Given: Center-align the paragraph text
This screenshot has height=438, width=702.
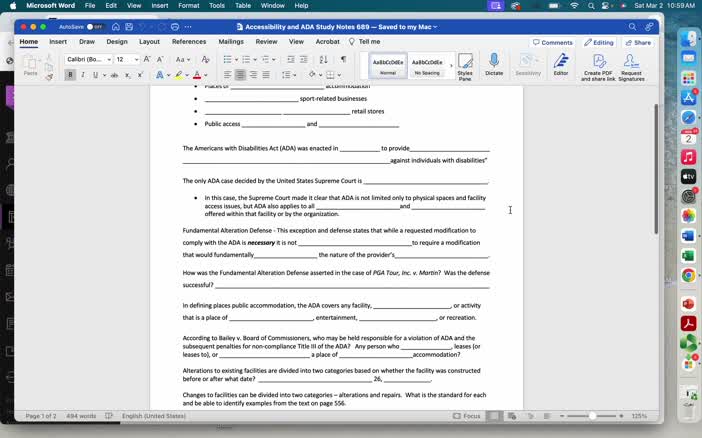Looking at the screenshot, I should (x=240, y=75).
